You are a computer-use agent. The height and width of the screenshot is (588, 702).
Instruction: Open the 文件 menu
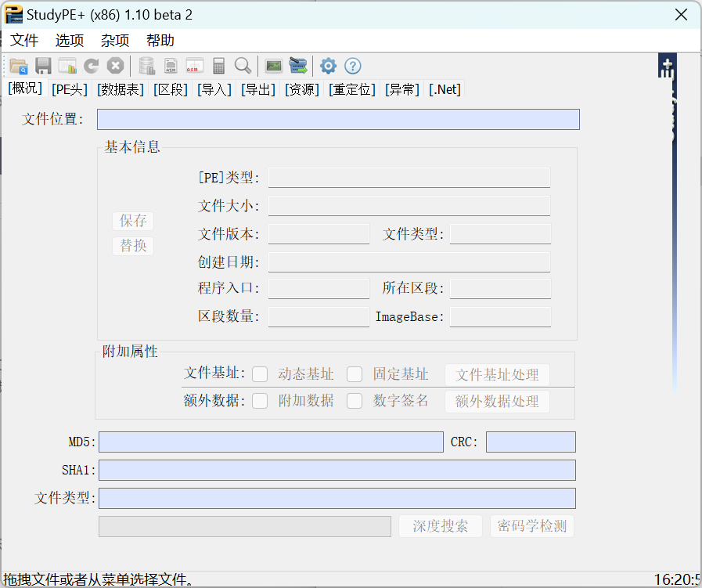coord(24,41)
